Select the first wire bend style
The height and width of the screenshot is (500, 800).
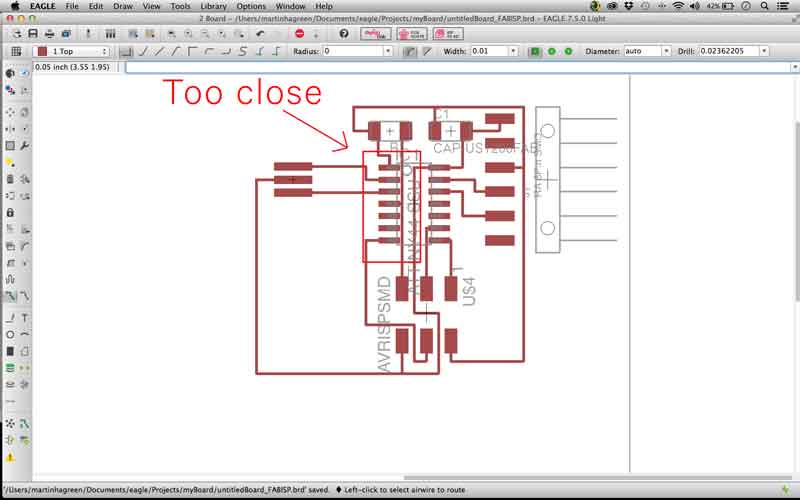point(126,52)
